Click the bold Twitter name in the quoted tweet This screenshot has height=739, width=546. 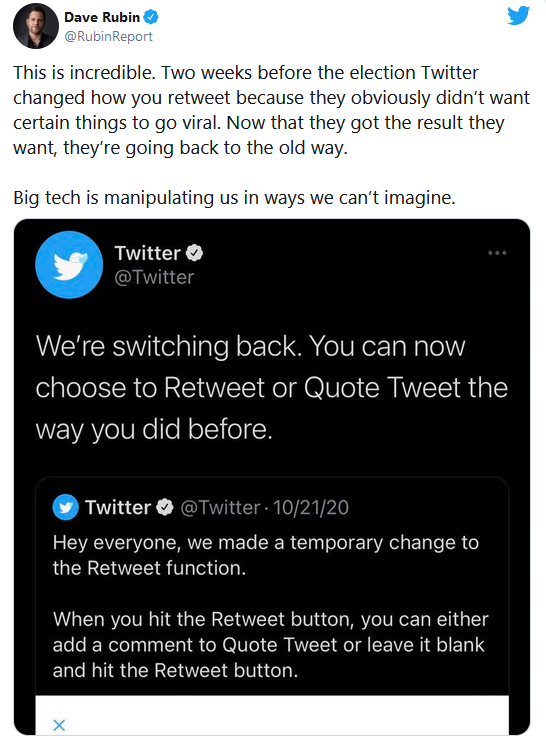pos(118,508)
